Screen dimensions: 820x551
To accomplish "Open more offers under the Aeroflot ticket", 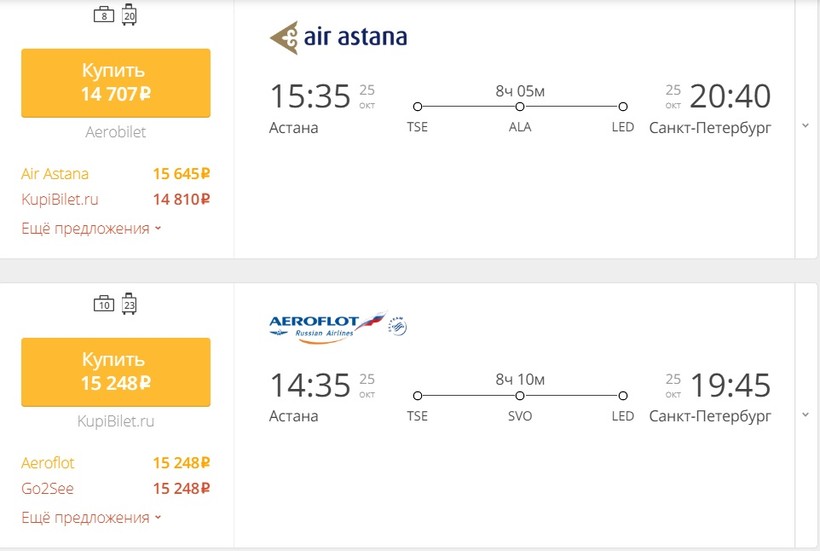I will click(91, 517).
